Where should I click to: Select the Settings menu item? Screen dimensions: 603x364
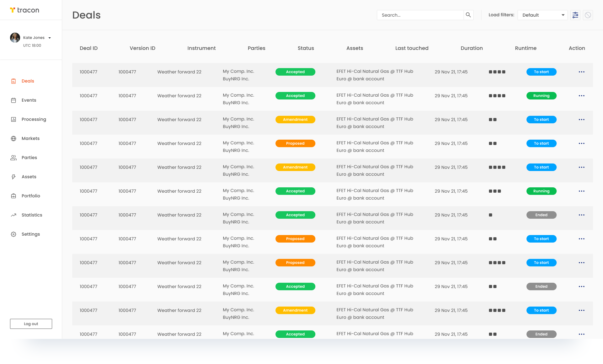[x=30, y=234]
